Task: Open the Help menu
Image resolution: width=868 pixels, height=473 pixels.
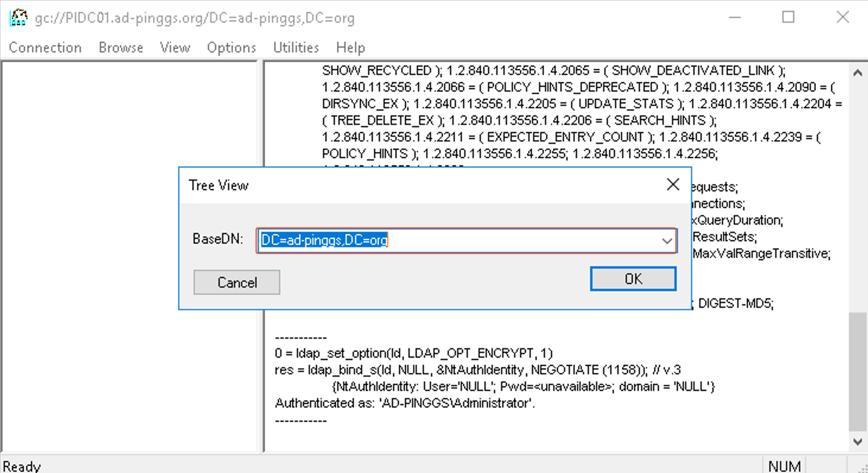Action: pos(350,48)
